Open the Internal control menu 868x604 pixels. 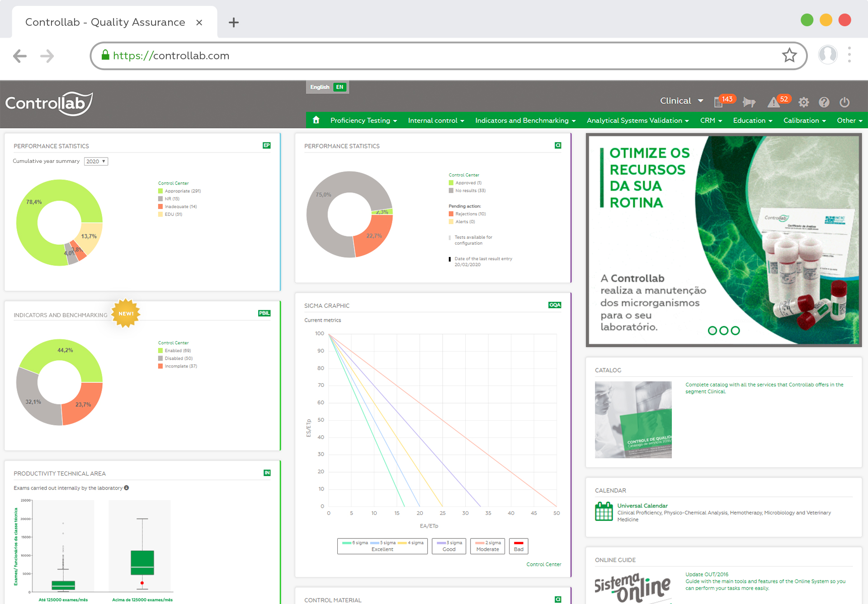coord(436,120)
